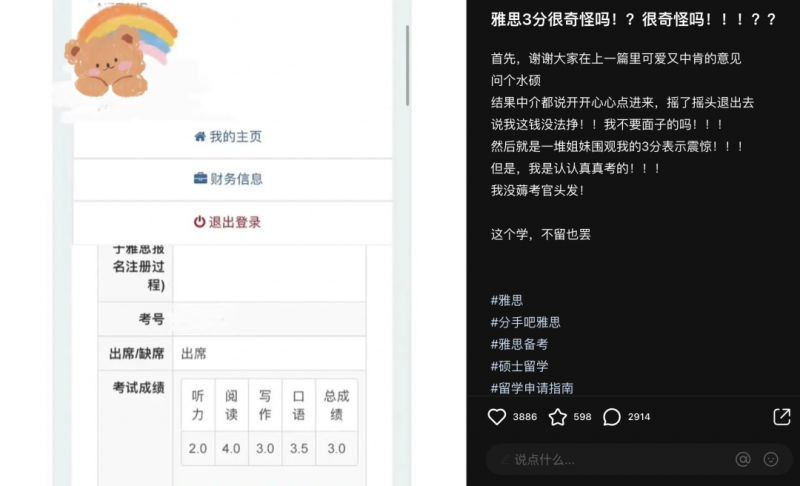Click the like count 3886
The height and width of the screenshot is (486, 800).
[x=524, y=417]
